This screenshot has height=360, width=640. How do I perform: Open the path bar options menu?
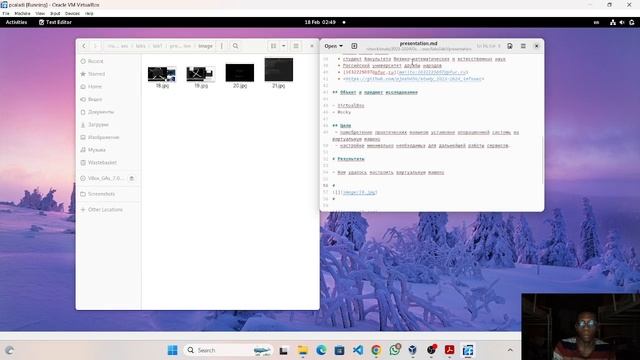tap(222, 46)
